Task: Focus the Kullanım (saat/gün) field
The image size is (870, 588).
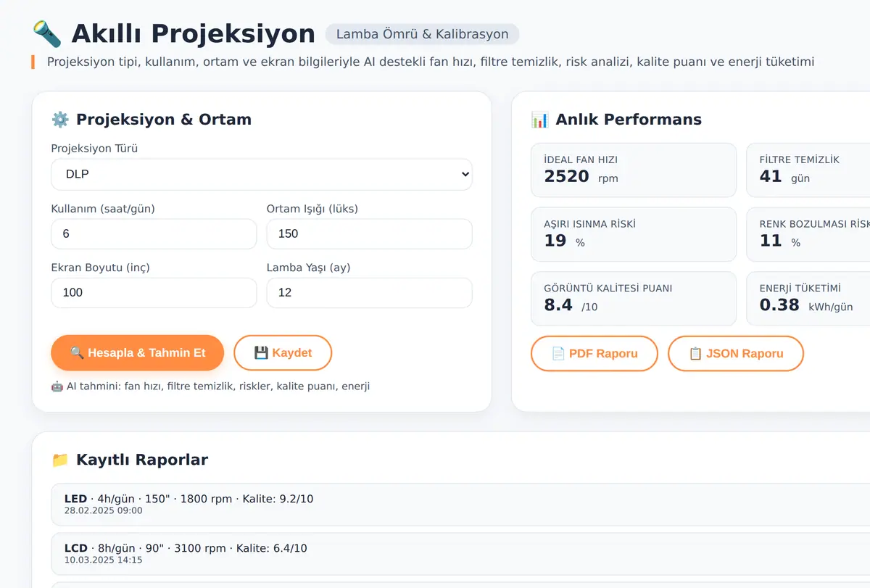Action: pos(154,234)
